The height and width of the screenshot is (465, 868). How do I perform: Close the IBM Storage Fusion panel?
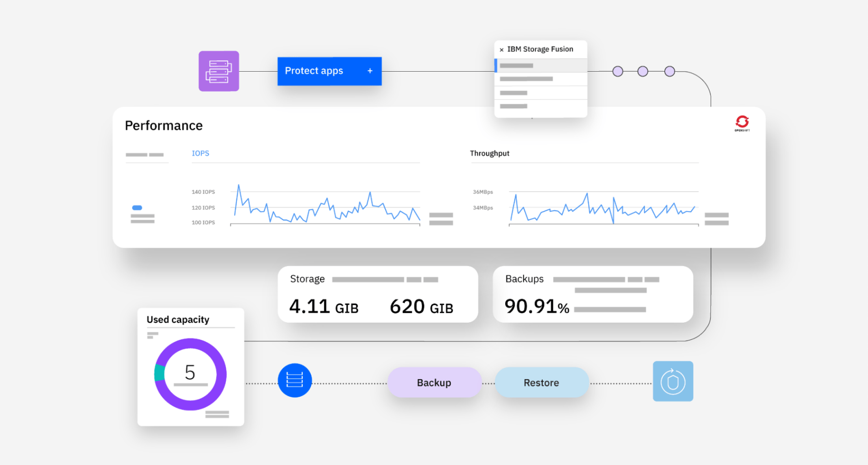[501, 50]
